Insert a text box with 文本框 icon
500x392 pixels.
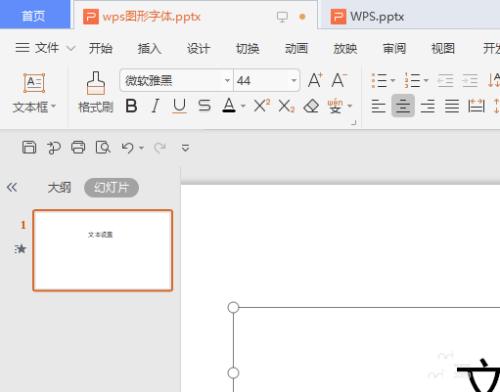click(x=34, y=83)
